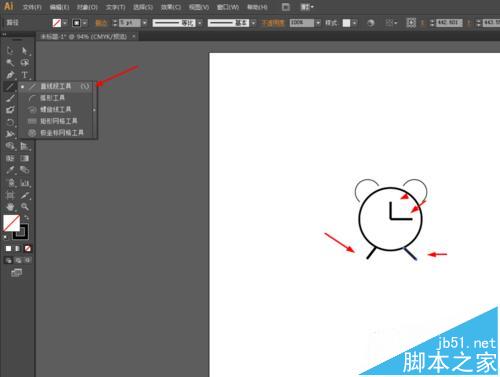Expand the control bar stroke color dropdown
500x377 pixels.
point(85,23)
